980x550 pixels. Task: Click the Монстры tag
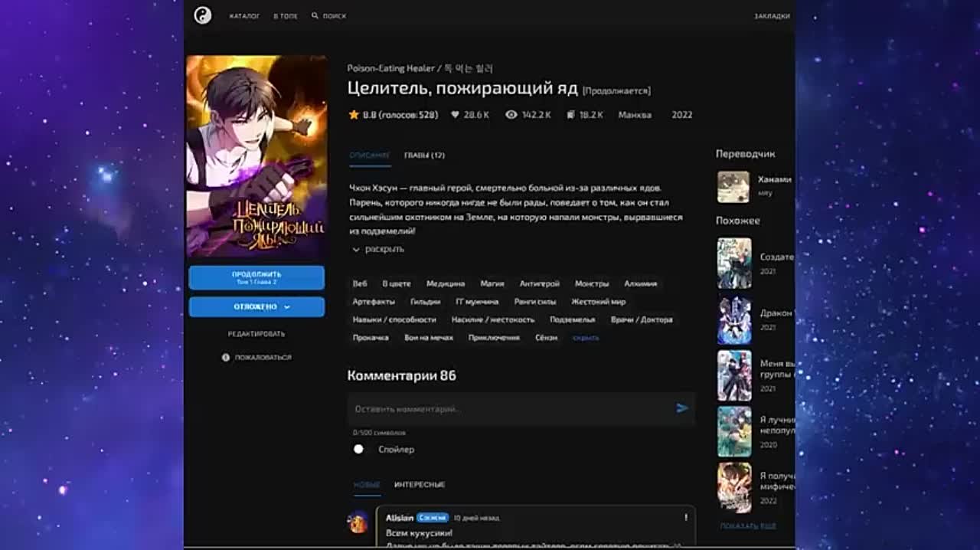(592, 283)
